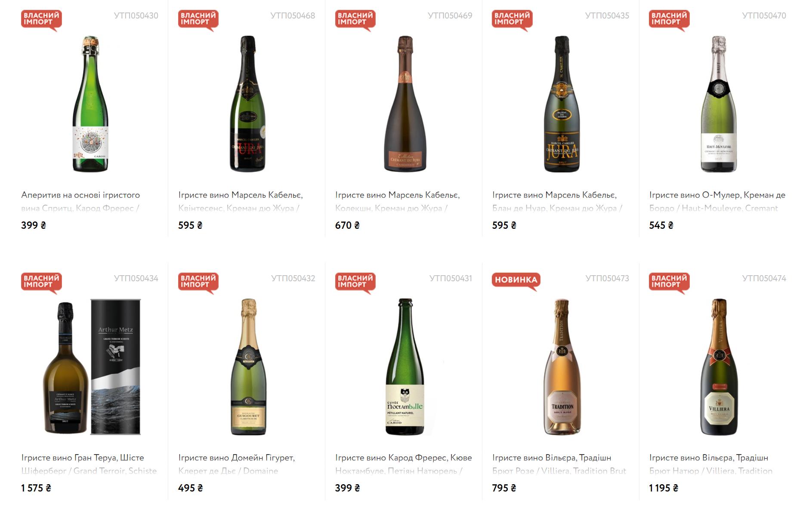The image size is (812, 516).
Task: Click the Власний імпорт badge above Arthur Metz
Action: click(x=41, y=282)
